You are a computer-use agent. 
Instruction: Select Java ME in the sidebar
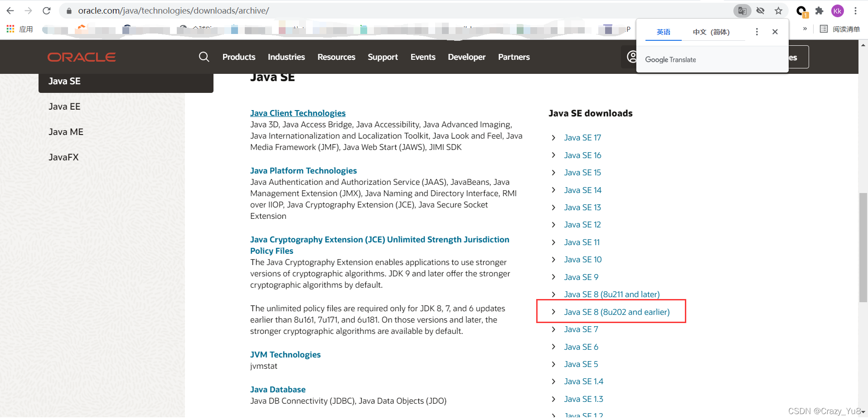coord(66,132)
